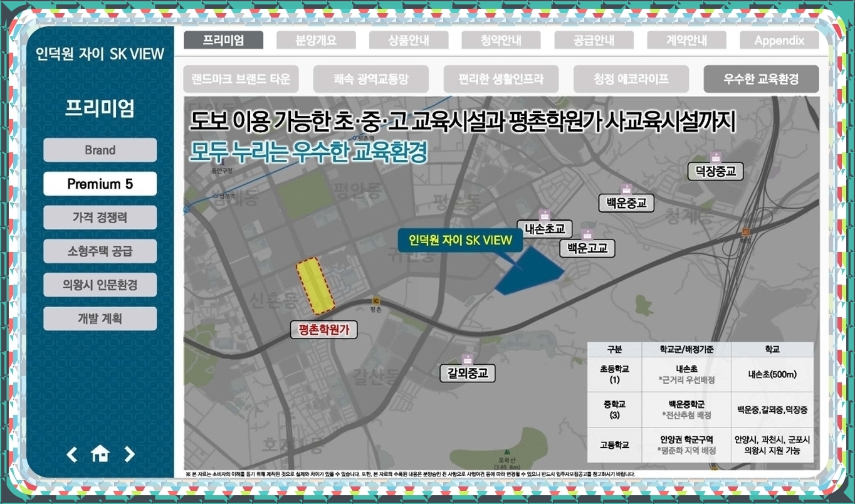
Task: Click the 백운중,갈뫼중,덕장중 table cell
Action: 772,409
